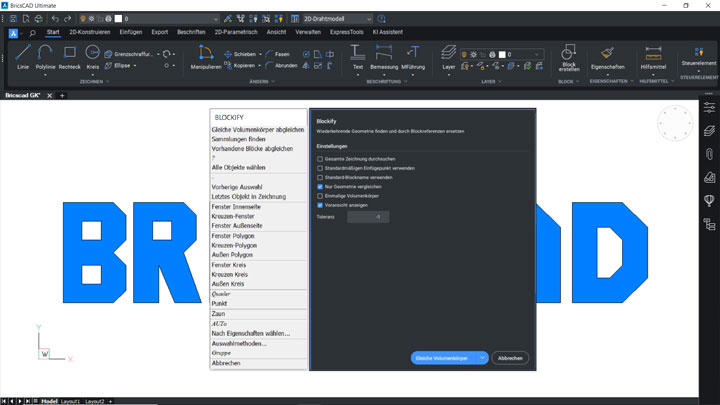Viewport: 720px width, 405px height.
Task: Select the Polylinie tool
Action: click(x=45, y=56)
